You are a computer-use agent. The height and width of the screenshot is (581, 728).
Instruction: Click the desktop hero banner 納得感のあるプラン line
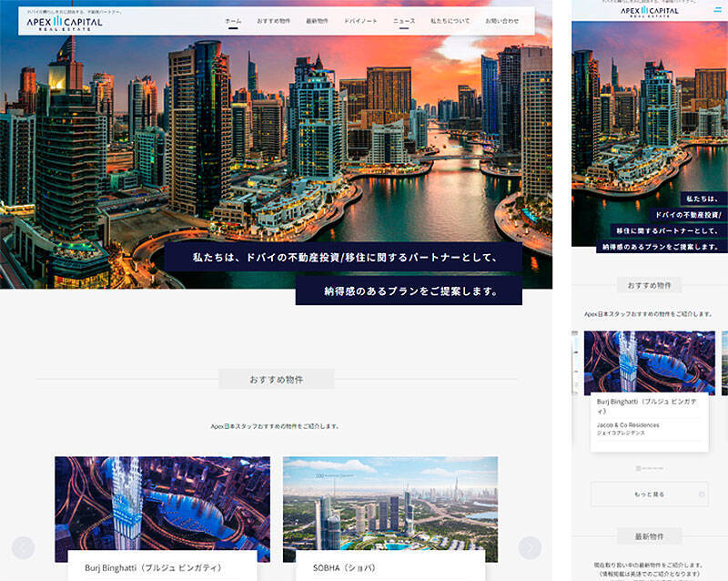point(409,291)
